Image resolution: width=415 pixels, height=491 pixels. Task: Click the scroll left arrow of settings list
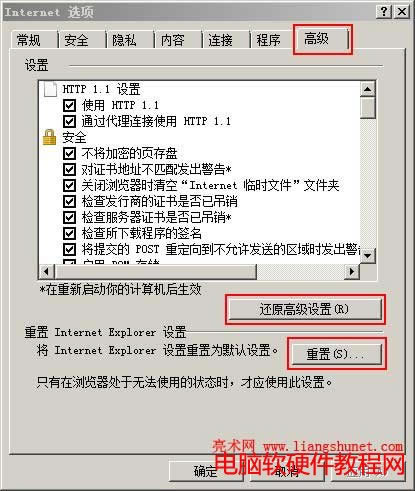pos(47,271)
